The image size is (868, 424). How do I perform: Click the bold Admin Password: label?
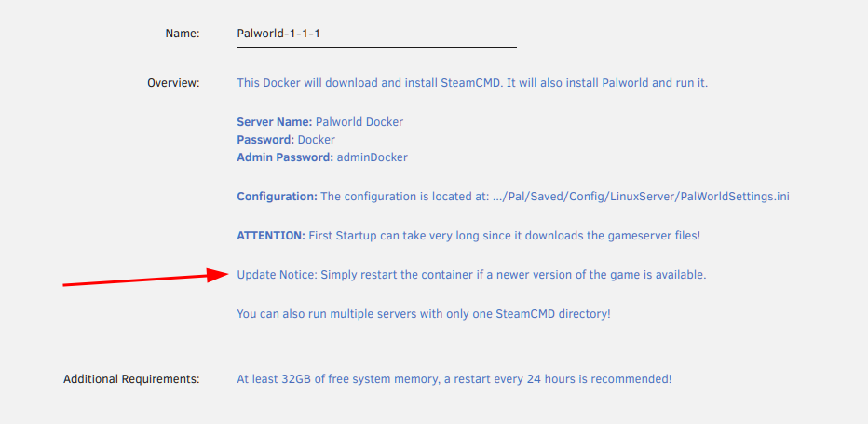pyautogui.click(x=285, y=157)
